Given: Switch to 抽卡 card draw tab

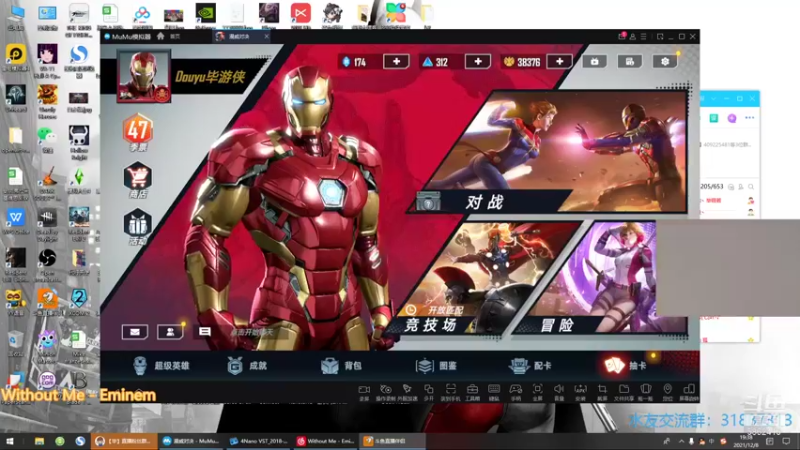Looking at the screenshot, I should tap(625, 366).
